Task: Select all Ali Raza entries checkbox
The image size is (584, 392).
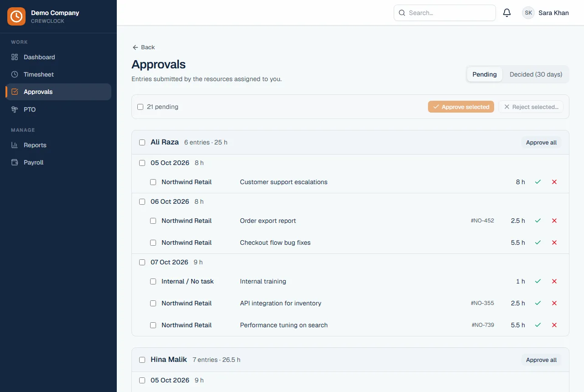Action: 142,143
